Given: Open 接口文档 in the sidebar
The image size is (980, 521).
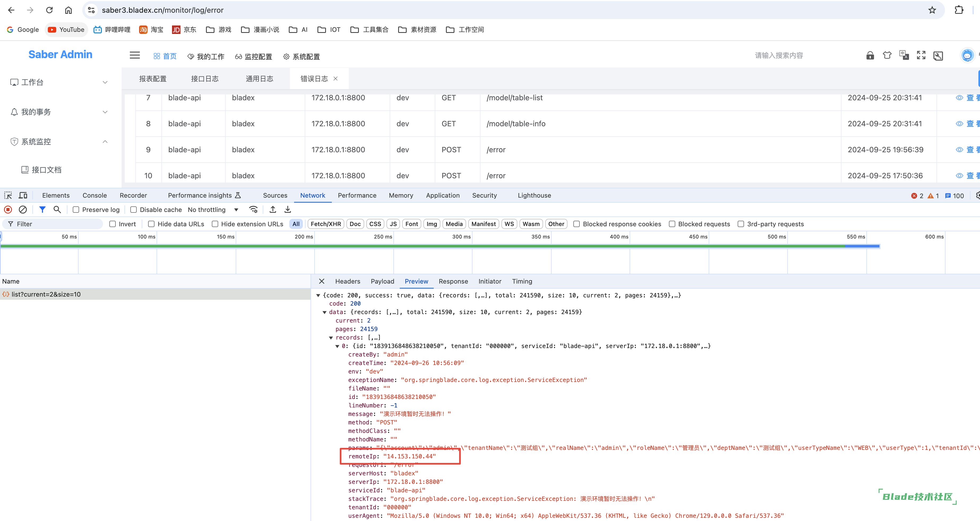Looking at the screenshot, I should point(46,170).
